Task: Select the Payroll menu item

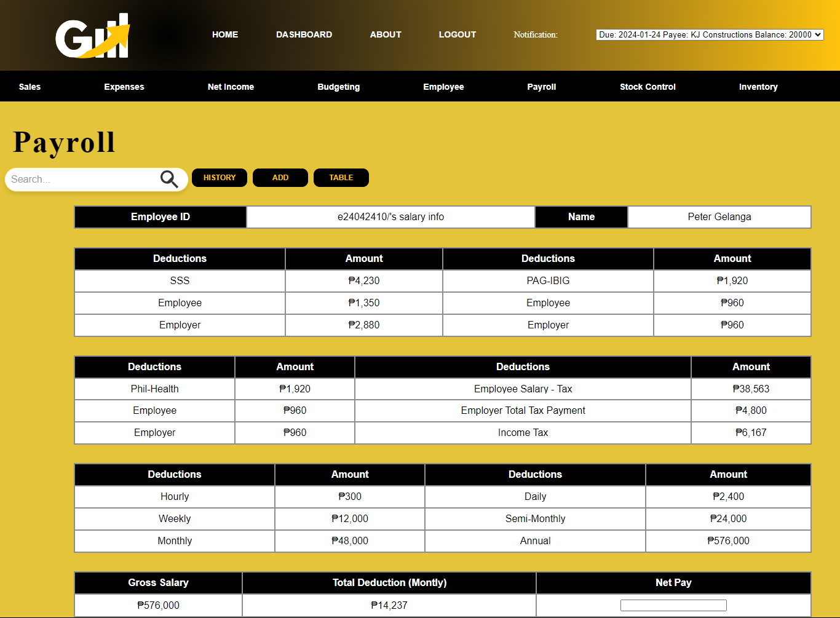Action: (x=542, y=87)
